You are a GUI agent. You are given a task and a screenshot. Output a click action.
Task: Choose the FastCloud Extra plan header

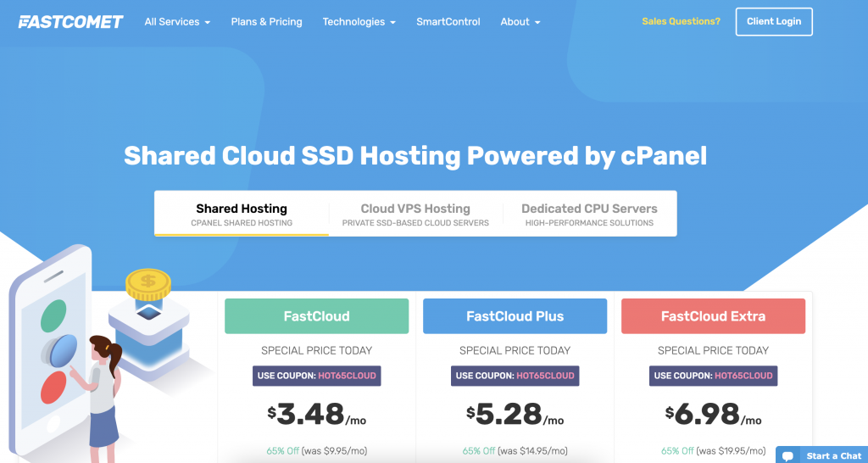(713, 316)
